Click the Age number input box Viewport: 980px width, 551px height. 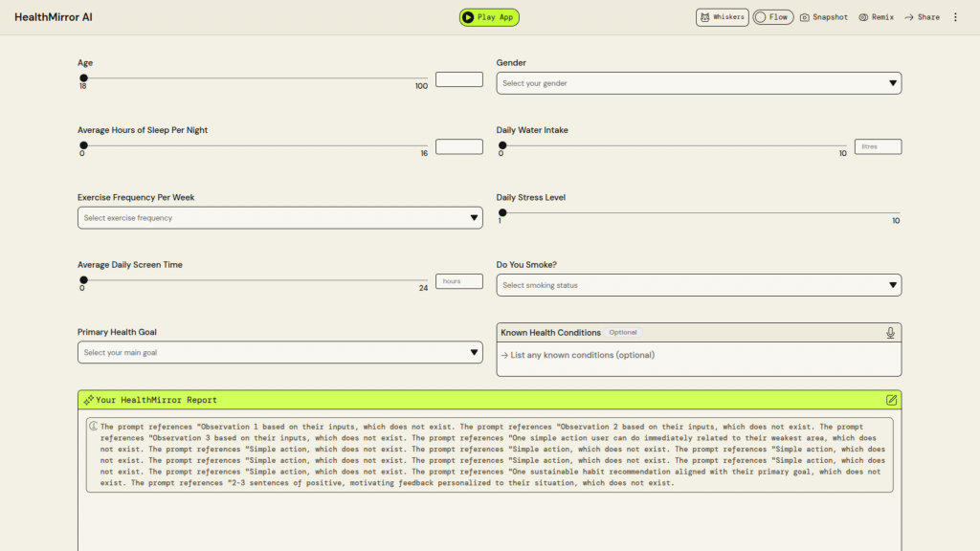[459, 79]
